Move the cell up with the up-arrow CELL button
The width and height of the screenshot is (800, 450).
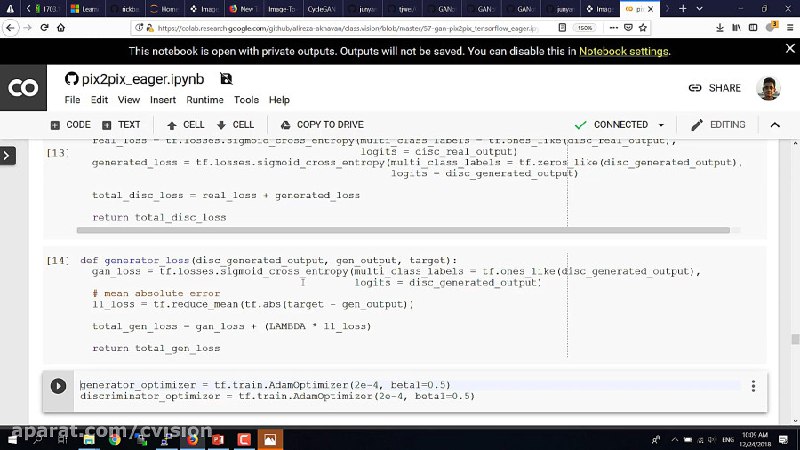coord(186,125)
